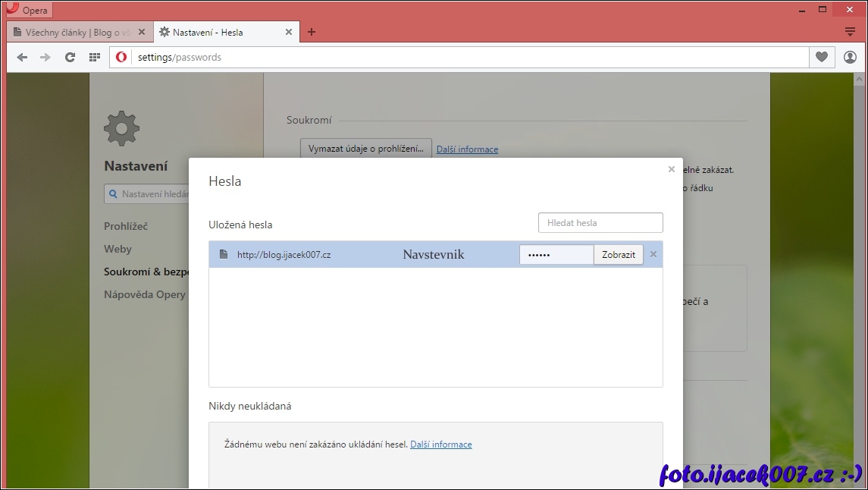The width and height of the screenshot is (868, 490).
Task: Open a new tab with plus icon
Action: point(312,32)
